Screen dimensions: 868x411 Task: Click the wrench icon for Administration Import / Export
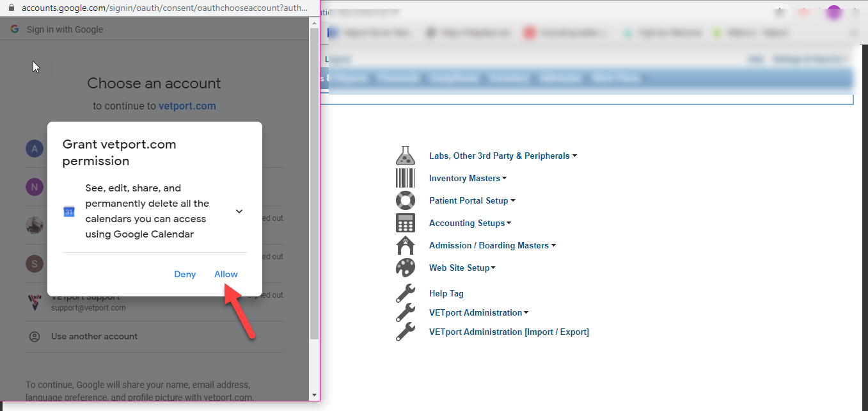click(406, 332)
